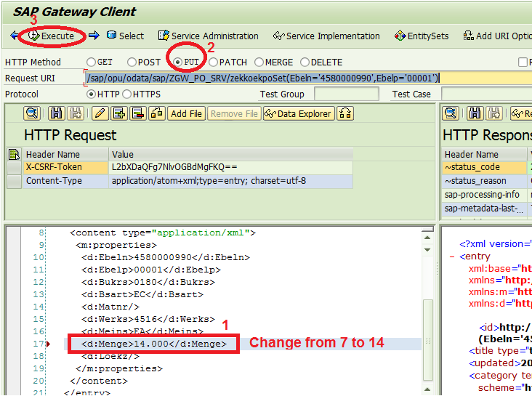
Task: Collapse the entry node in response XML
Action: pos(452,257)
